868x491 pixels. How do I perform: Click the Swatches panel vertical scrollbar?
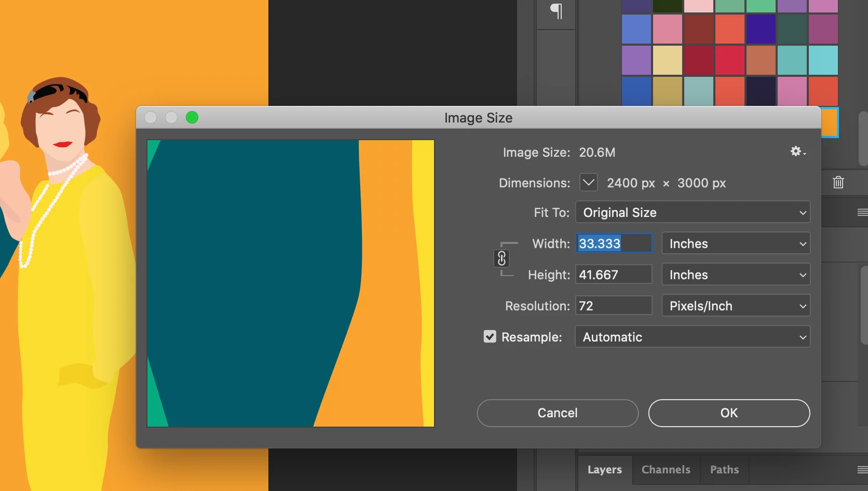[863, 138]
